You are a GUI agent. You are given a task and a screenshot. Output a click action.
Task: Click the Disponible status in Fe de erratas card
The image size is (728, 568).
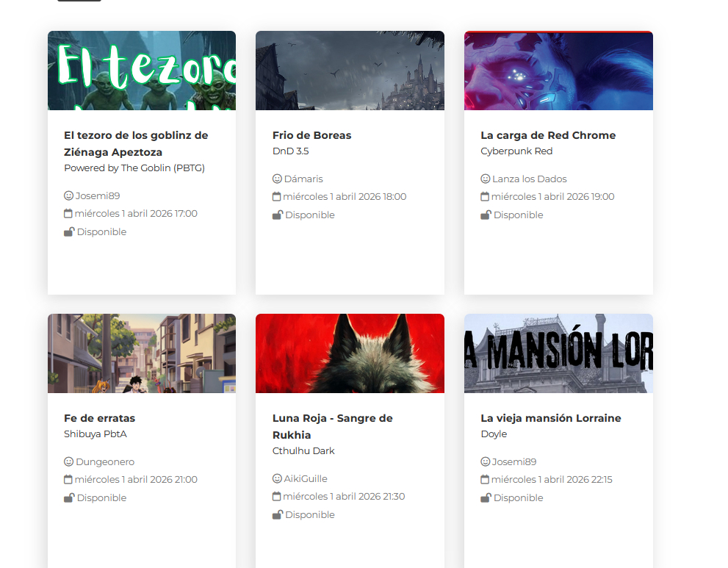[x=101, y=498]
